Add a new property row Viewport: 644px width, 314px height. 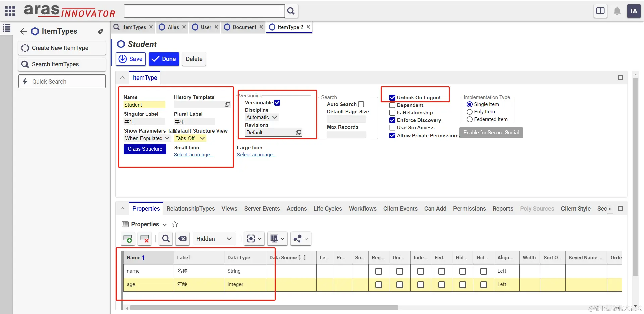(128, 239)
